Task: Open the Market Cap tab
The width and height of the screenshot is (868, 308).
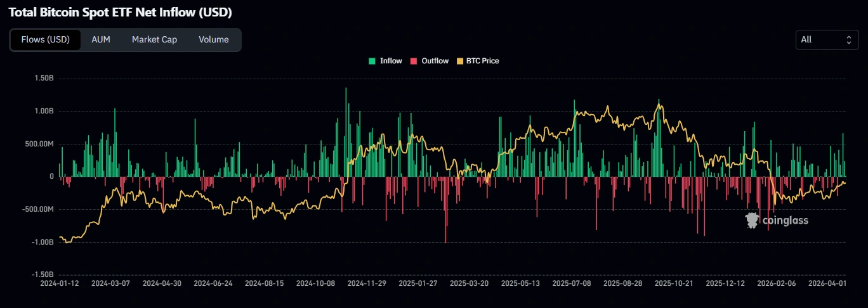Action: coord(154,39)
